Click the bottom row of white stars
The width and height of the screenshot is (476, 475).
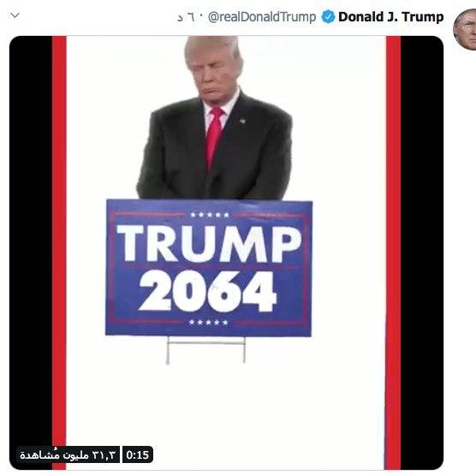[x=208, y=322]
